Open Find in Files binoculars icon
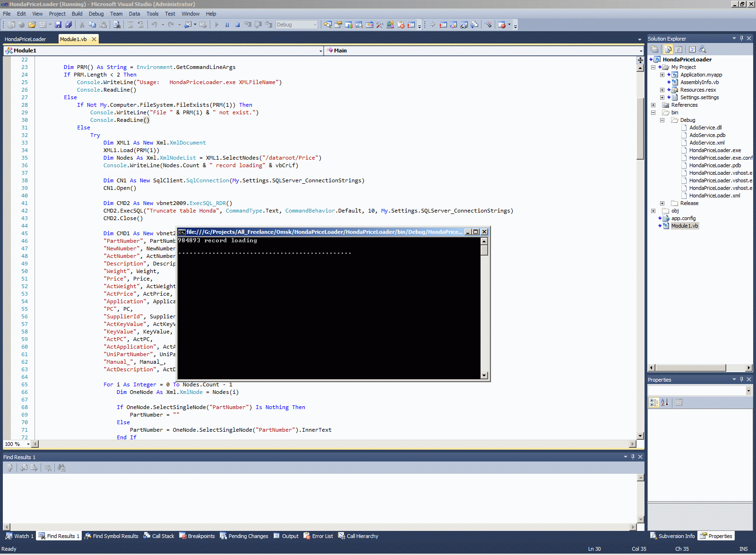 tap(117, 25)
